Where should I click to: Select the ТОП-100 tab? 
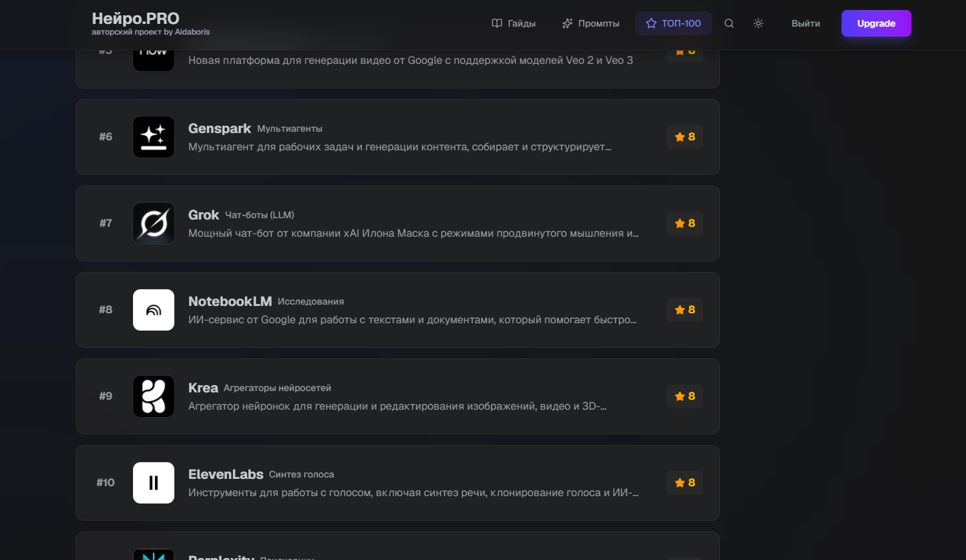(x=673, y=23)
